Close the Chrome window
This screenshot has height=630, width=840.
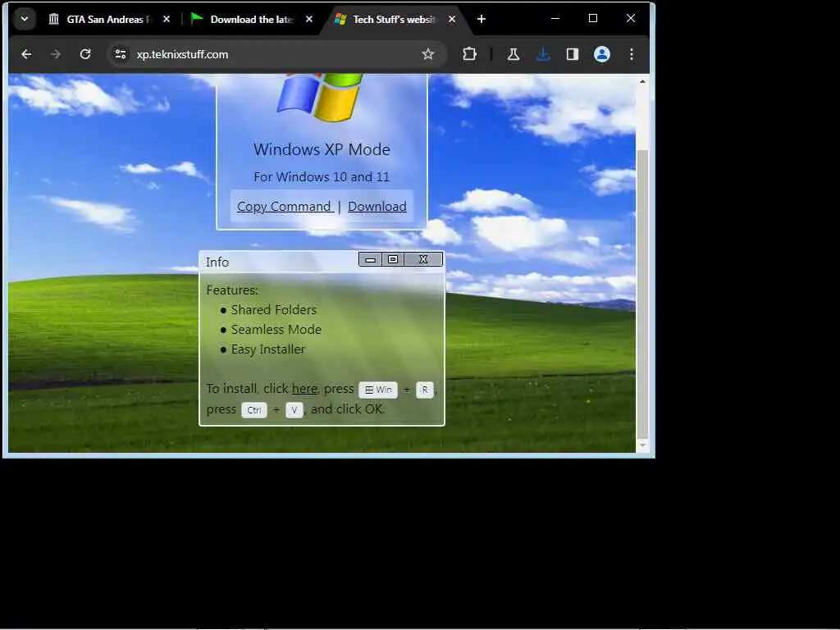tap(631, 19)
